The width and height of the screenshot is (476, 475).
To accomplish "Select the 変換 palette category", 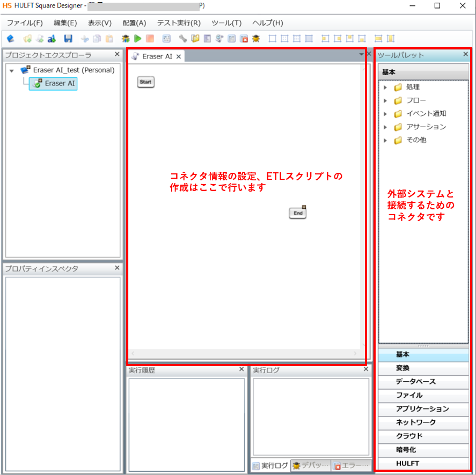I will [x=423, y=368].
